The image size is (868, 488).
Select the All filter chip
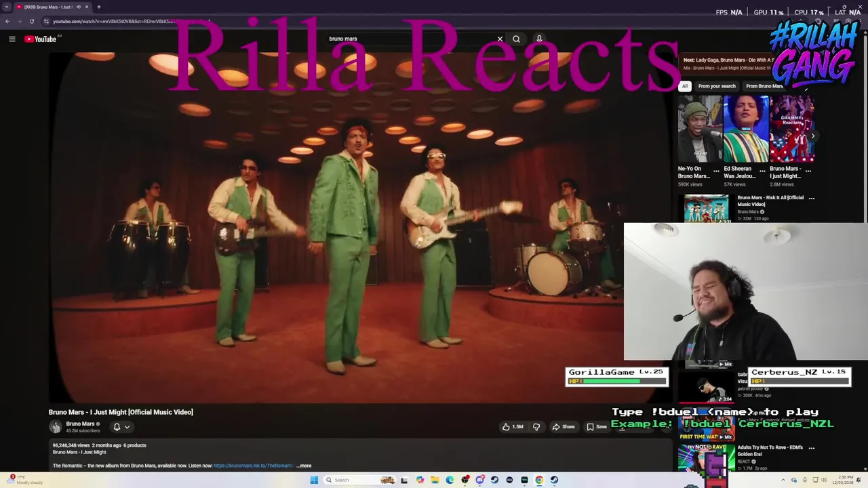pyautogui.click(x=685, y=86)
